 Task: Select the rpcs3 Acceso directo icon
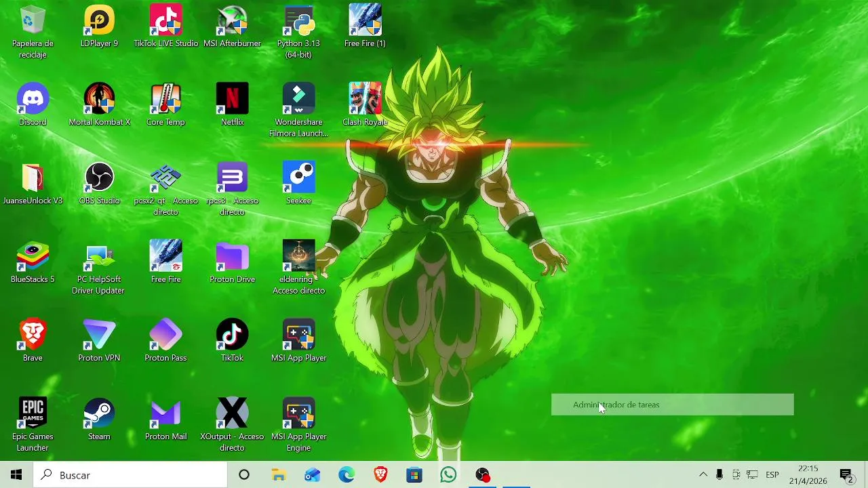[232, 189]
